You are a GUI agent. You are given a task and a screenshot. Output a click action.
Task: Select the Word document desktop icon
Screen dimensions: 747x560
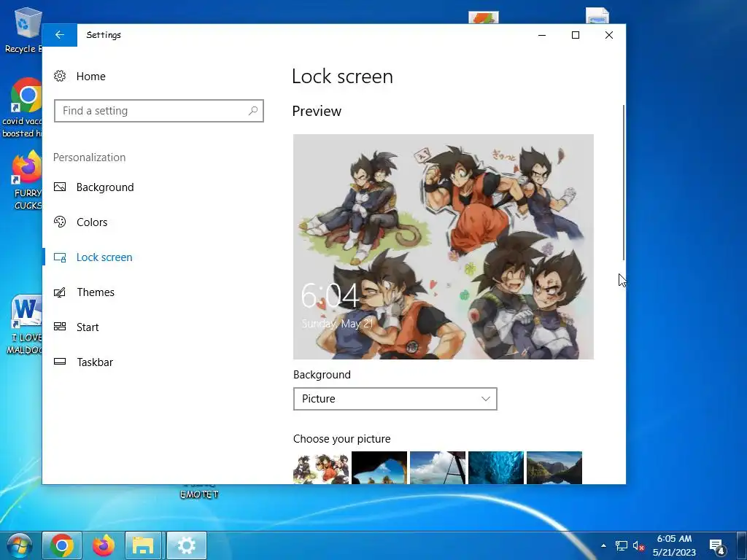coord(24,325)
